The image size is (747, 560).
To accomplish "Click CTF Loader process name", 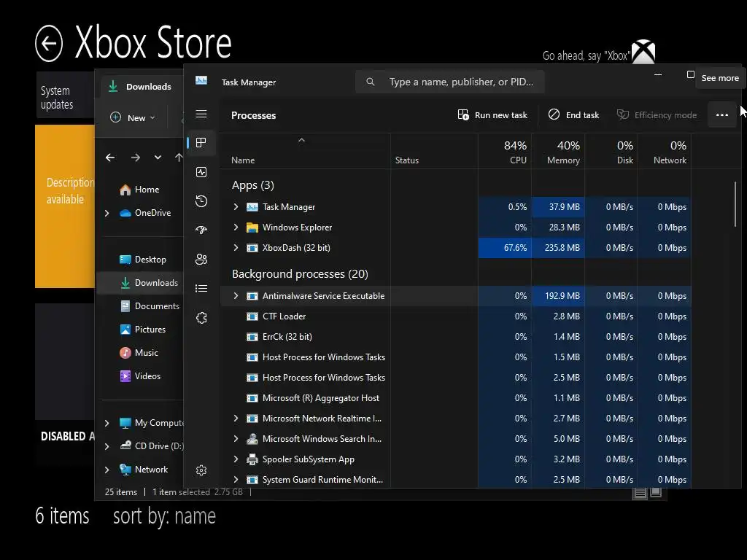I will [284, 316].
